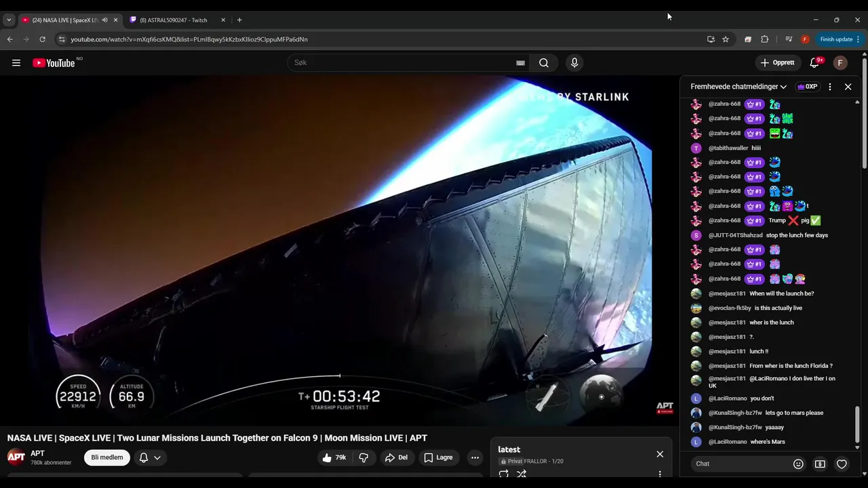This screenshot has width=868, height=488.
Task: Click the search magnifier button
Action: click(x=544, y=63)
